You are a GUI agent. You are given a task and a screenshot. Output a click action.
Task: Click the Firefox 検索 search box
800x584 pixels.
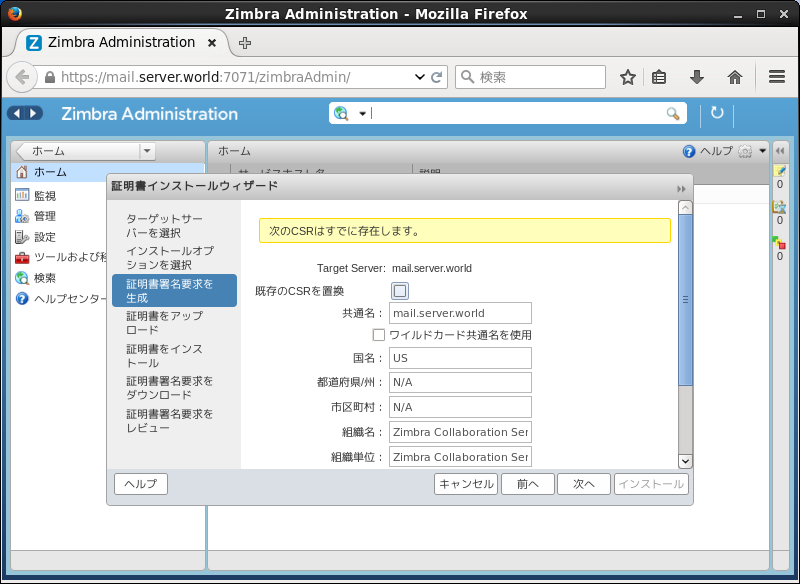pos(531,77)
